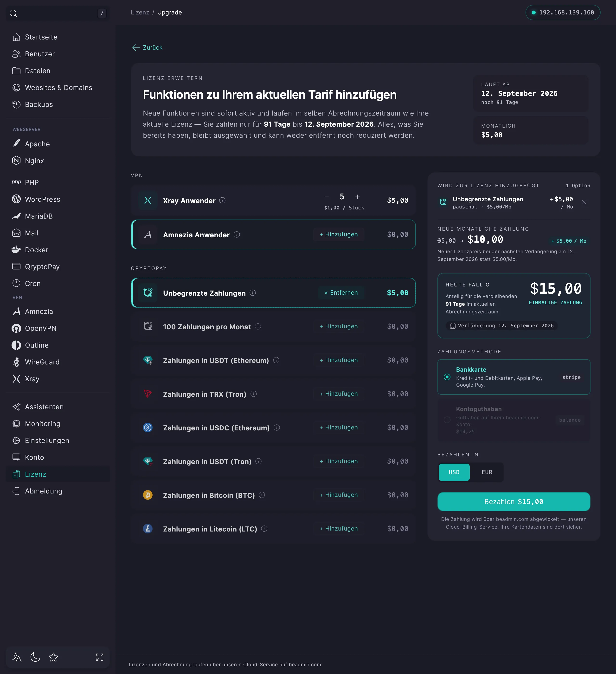This screenshot has height=674, width=616.
Task: Show info for Zahlungen in USDC (Ethereum)
Action: pyautogui.click(x=277, y=428)
